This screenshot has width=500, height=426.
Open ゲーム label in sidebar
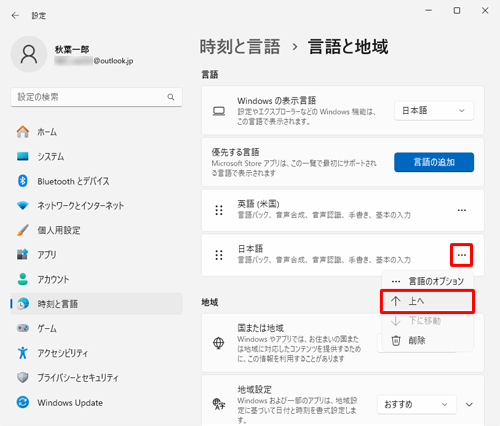pos(47,328)
